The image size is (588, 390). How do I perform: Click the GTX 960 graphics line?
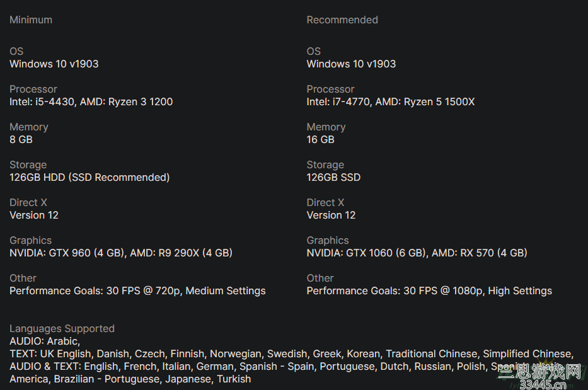click(121, 253)
